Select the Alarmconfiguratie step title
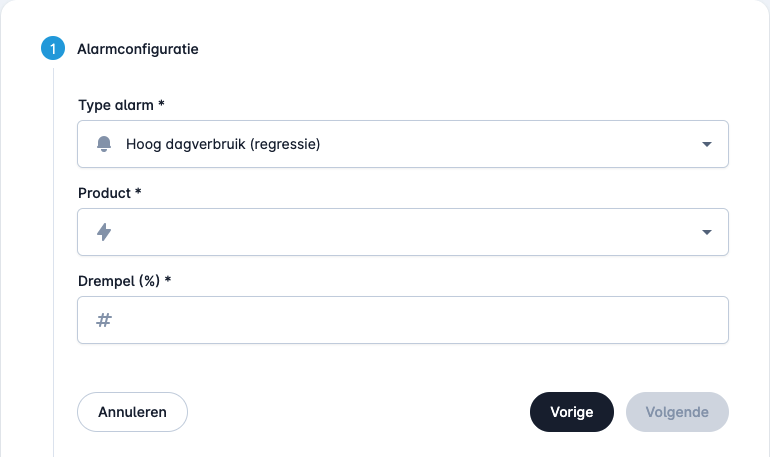This screenshot has height=457, width=770. 138,49
